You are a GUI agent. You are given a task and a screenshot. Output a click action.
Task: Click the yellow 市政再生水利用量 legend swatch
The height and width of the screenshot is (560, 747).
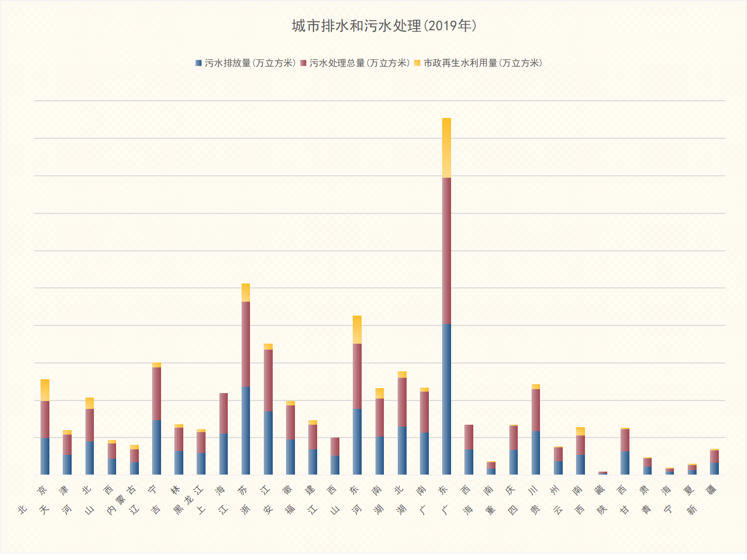click(x=417, y=63)
